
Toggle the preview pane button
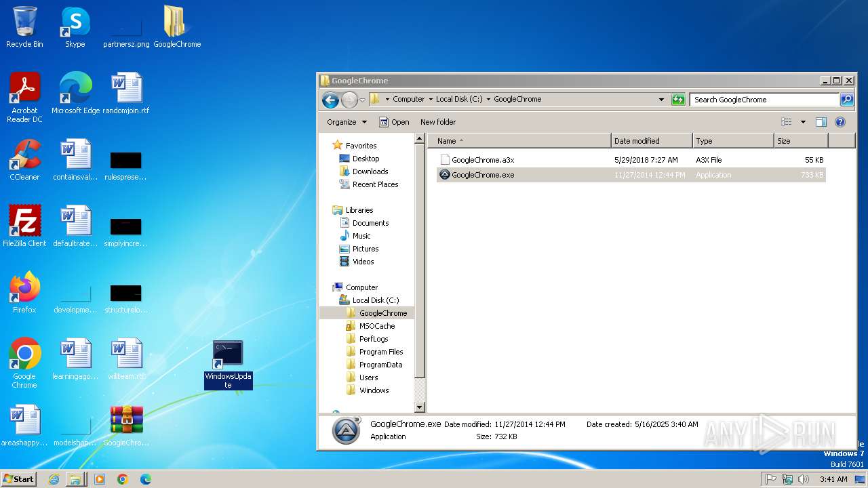(821, 122)
